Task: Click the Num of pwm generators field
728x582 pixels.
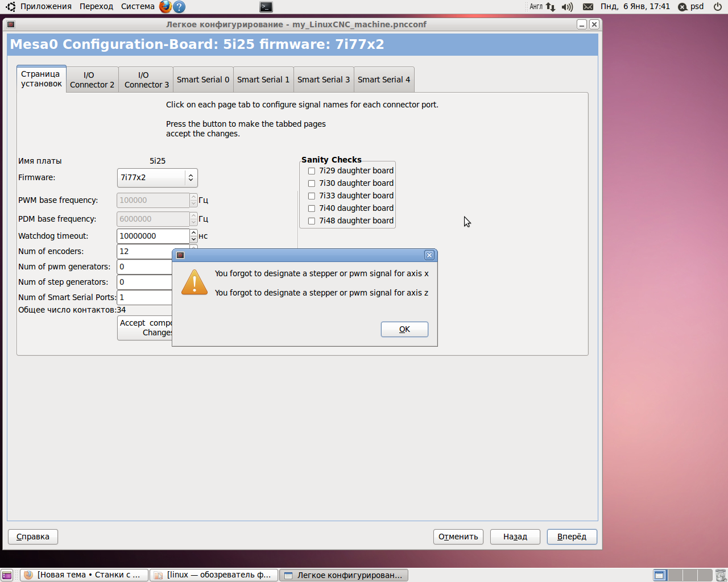Action: coord(145,267)
